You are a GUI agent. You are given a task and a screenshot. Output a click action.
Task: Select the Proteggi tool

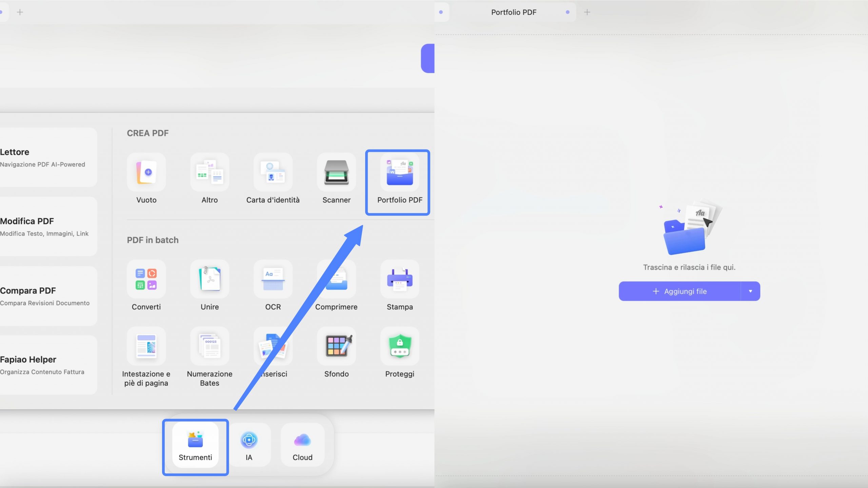[400, 352]
